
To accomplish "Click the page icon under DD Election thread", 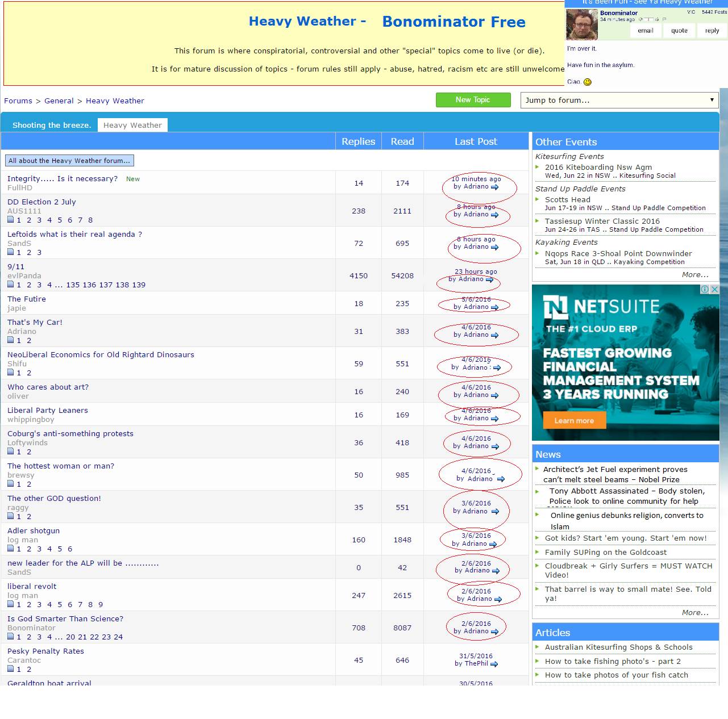I will pos(10,220).
